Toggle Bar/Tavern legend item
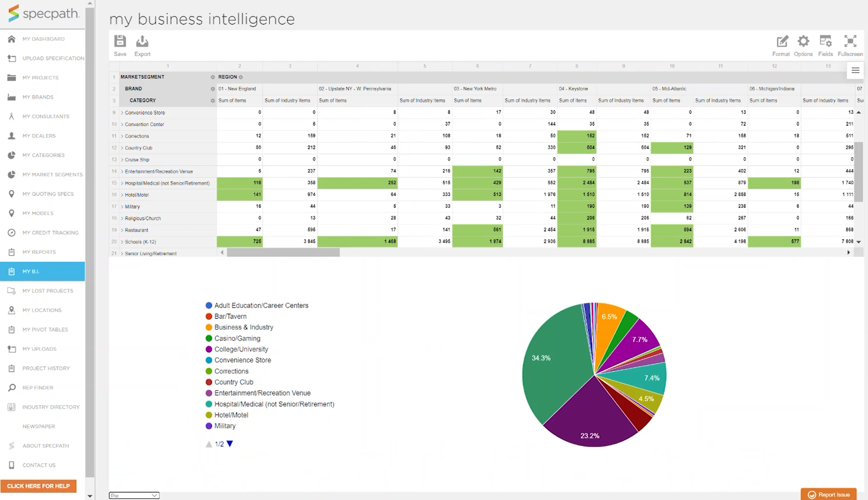 (x=230, y=316)
